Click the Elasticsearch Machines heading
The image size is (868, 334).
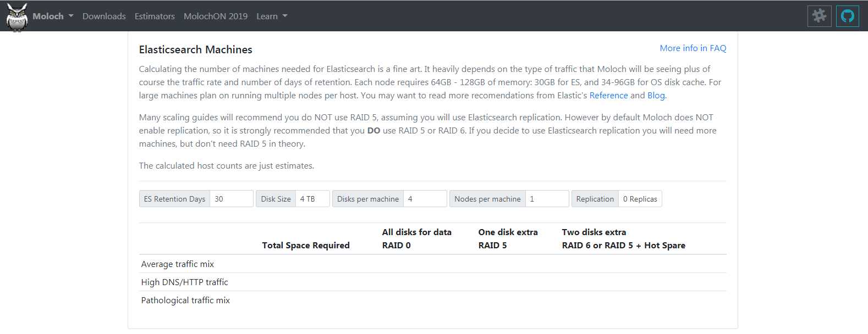click(x=196, y=49)
